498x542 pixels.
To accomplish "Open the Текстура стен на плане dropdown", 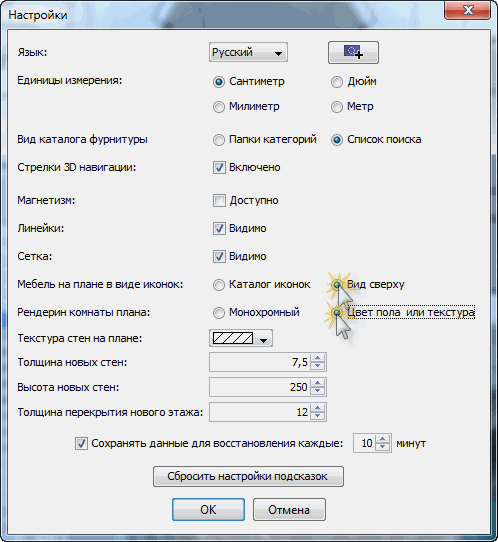I will 241,338.
